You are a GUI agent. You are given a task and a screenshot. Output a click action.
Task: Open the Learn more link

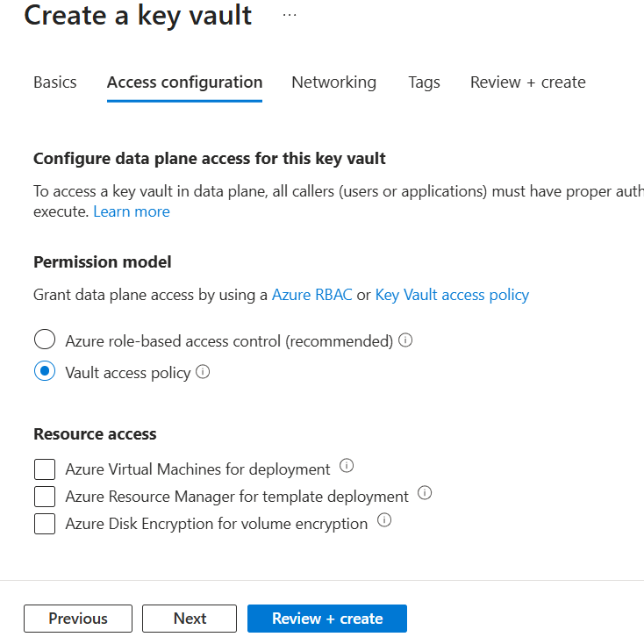(132, 211)
